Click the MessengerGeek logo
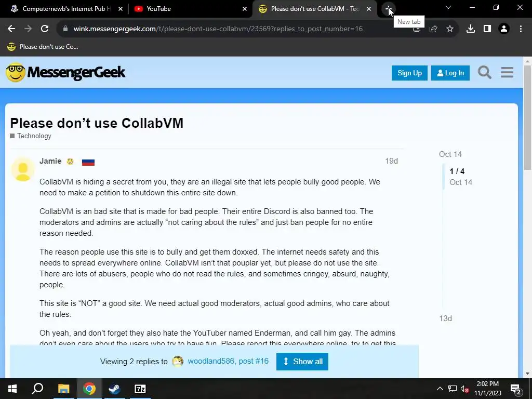 tap(66, 72)
